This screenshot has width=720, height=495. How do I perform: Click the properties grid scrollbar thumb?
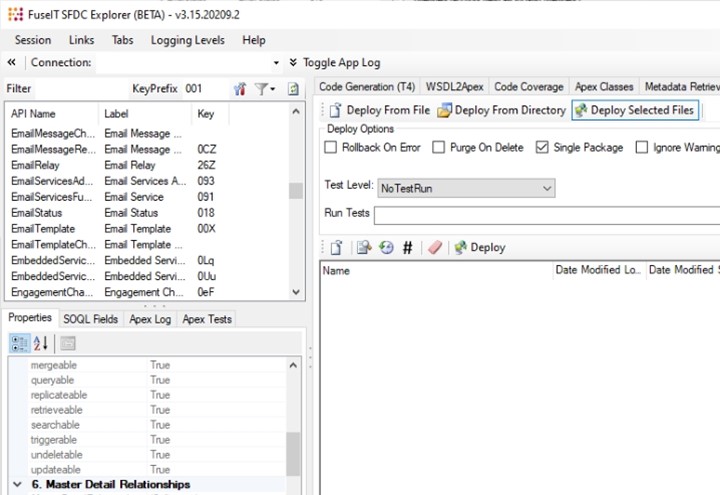click(293, 454)
